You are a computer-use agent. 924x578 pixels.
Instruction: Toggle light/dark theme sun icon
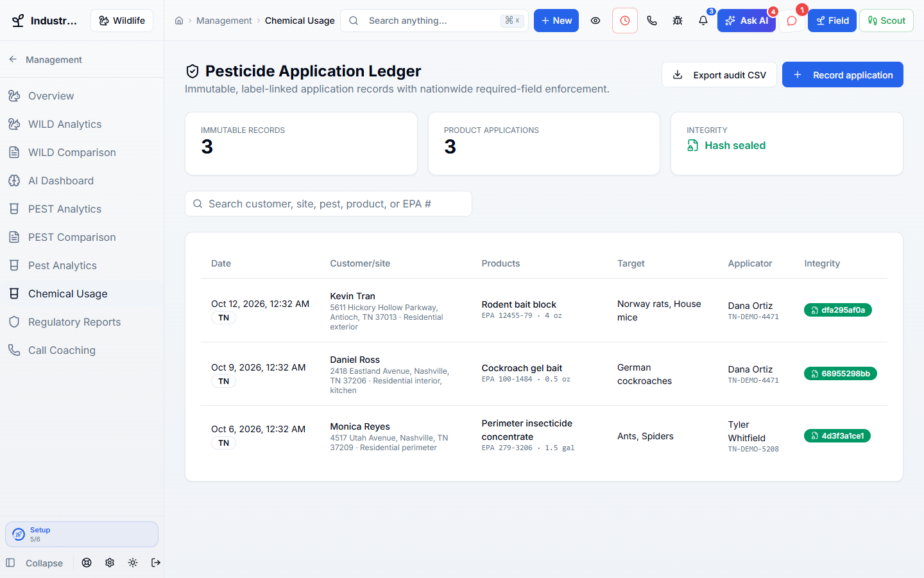(x=133, y=563)
